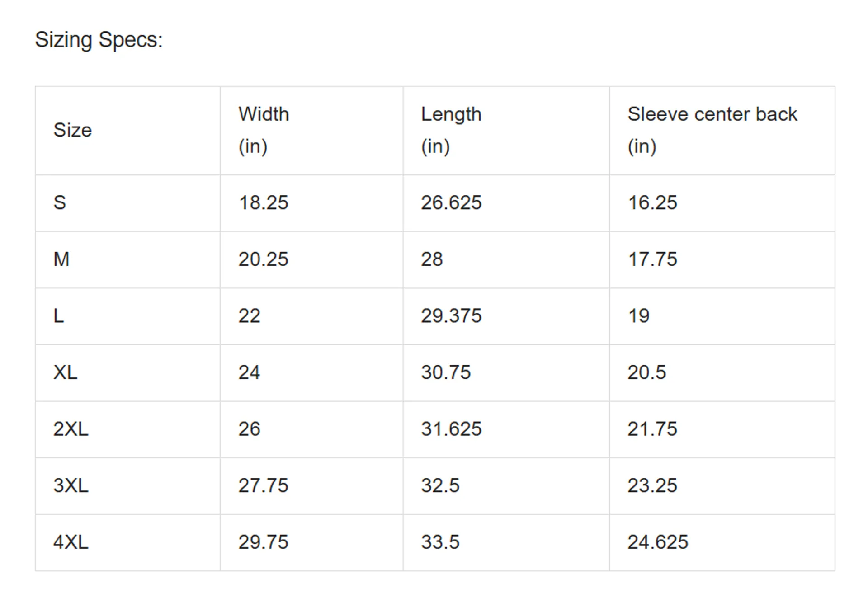868x612 pixels.
Task: Select width value 27.75
Action: (263, 485)
